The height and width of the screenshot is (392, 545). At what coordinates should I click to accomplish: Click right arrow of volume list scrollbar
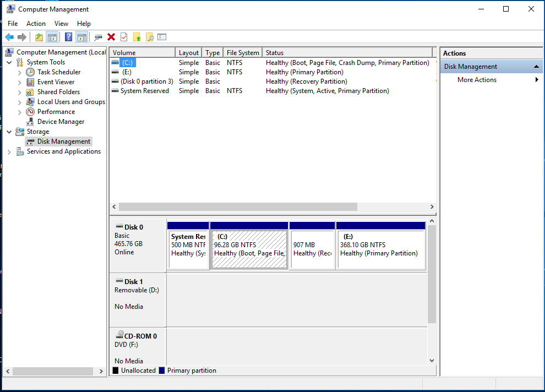(x=432, y=207)
